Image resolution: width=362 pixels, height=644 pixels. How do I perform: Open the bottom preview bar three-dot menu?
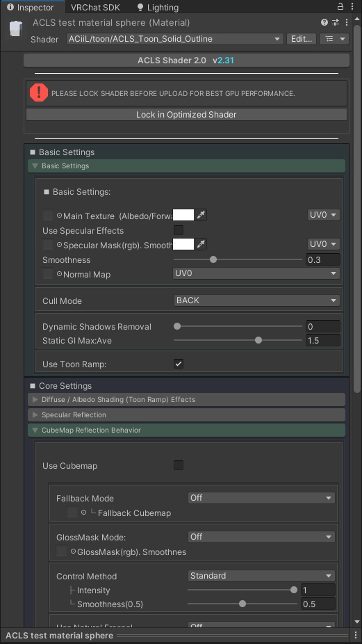point(356,636)
